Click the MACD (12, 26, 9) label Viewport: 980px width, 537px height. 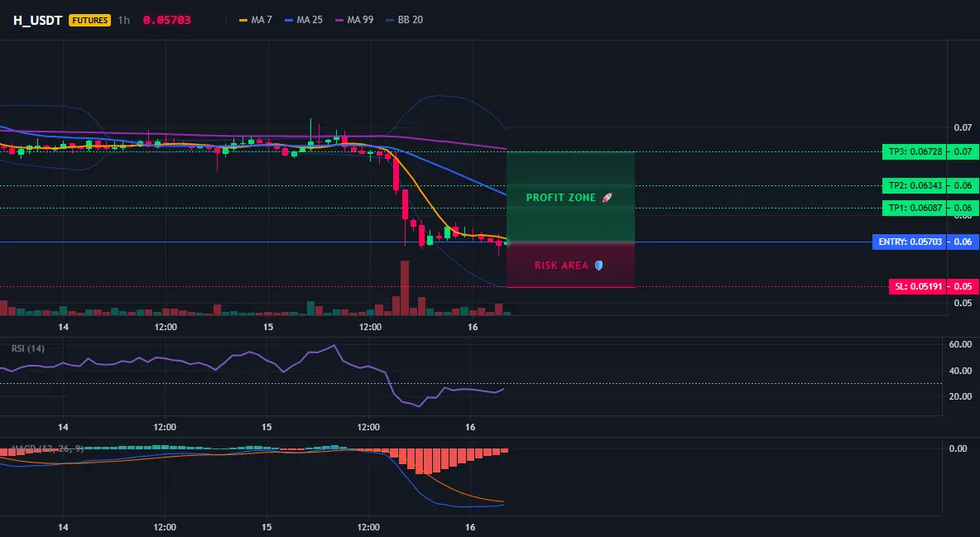pyautogui.click(x=48, y=448)
